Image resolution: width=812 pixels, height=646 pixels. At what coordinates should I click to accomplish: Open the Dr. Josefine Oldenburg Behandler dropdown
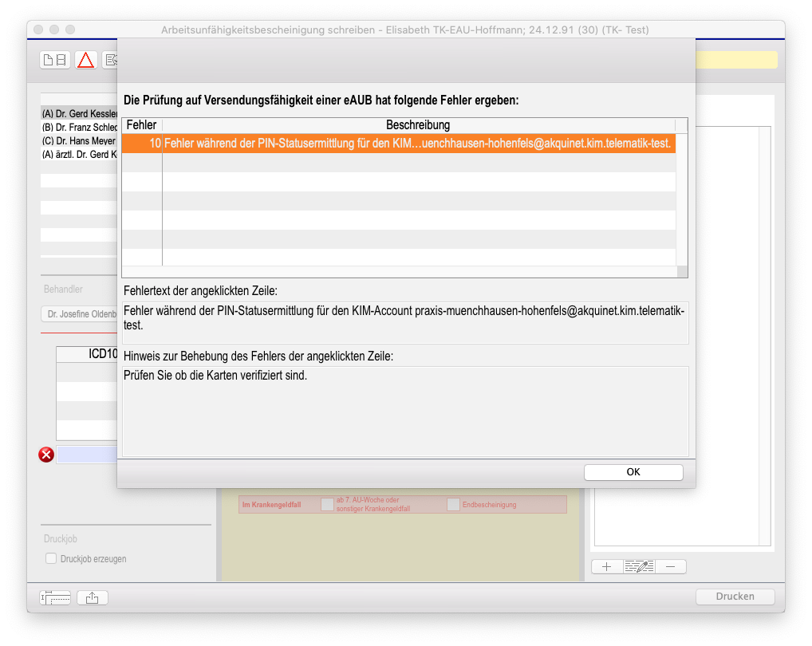(x=80, y=314)
